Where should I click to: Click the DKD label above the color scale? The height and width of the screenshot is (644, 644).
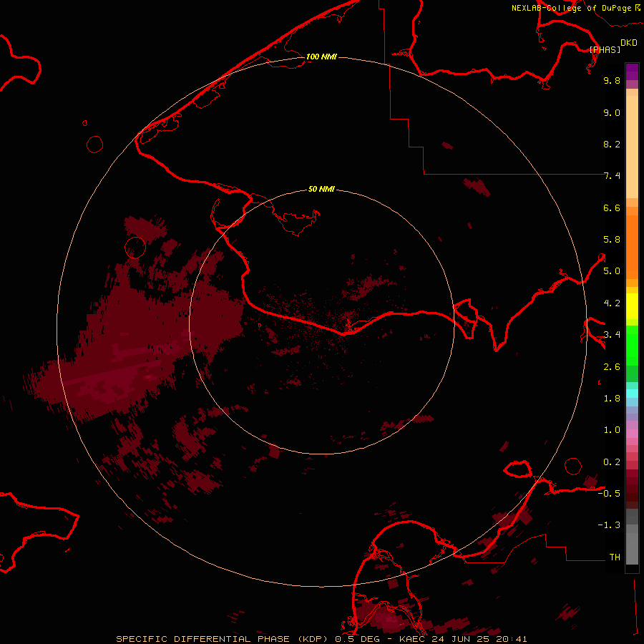629,43
